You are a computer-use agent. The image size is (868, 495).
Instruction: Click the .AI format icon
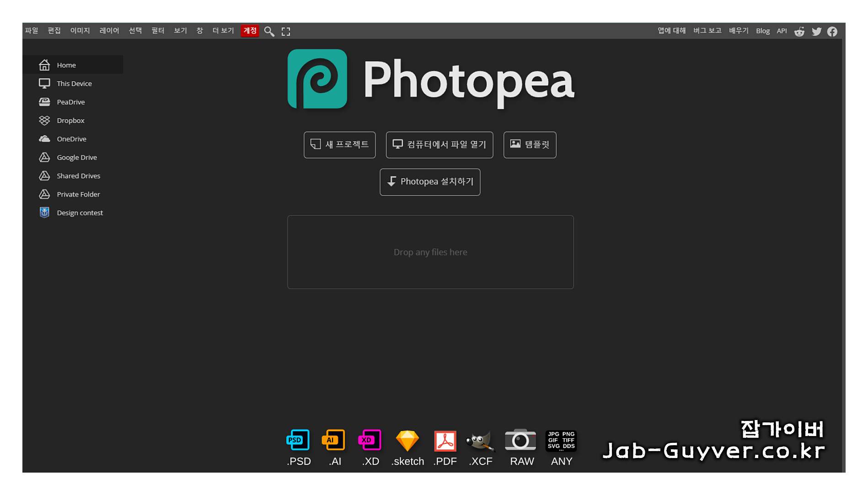[x=333, y=440]
